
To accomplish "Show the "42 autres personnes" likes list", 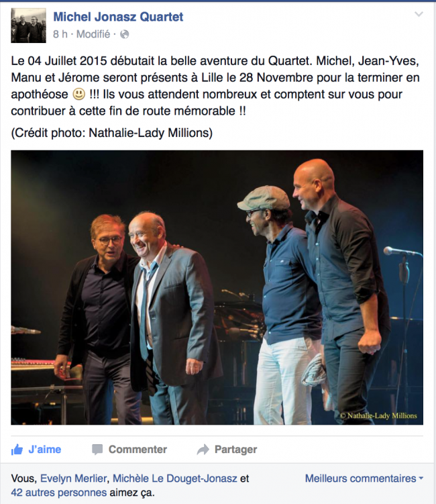I will pyautogui.click(x=59, y=493).
